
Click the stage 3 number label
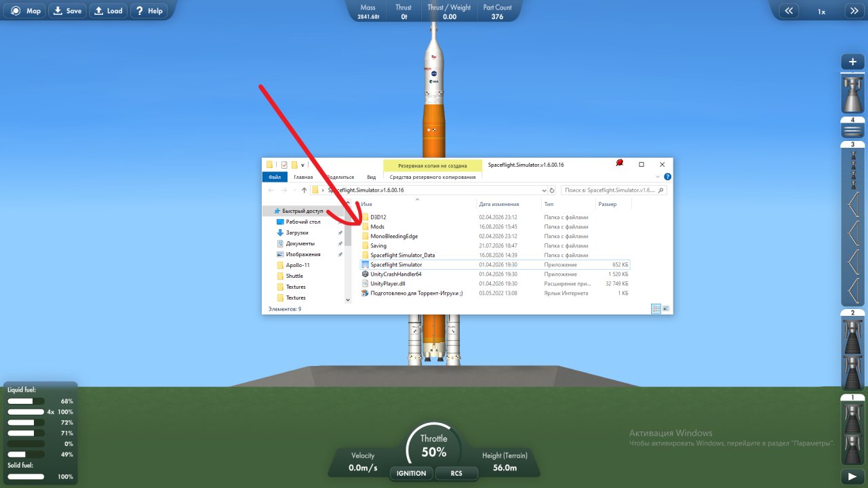[852, 144]
